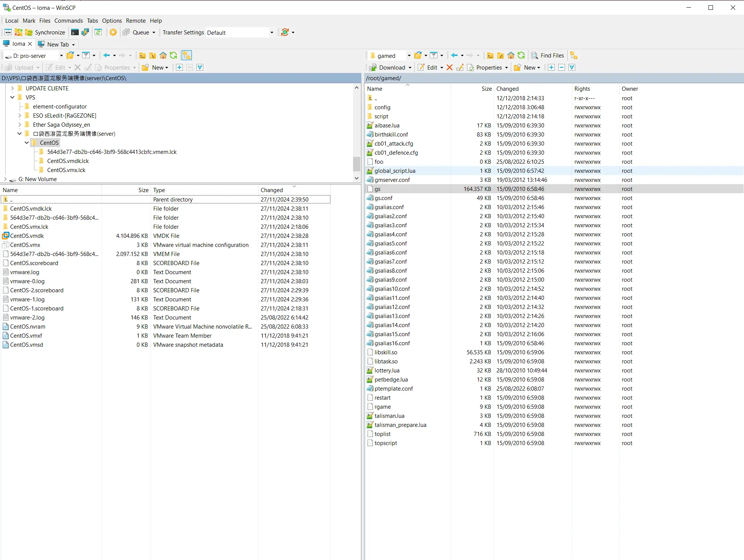The width and height of the screenshot is (744, 560).
Task: Refresh the remote /root/gamed/ listing
Action: [x=521, y=56]
